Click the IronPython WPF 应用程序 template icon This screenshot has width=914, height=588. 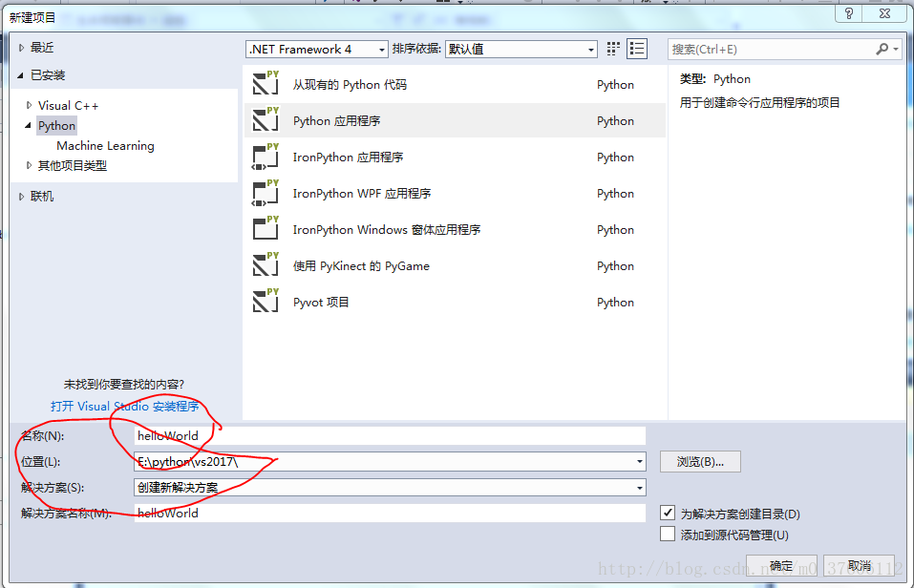266,193
